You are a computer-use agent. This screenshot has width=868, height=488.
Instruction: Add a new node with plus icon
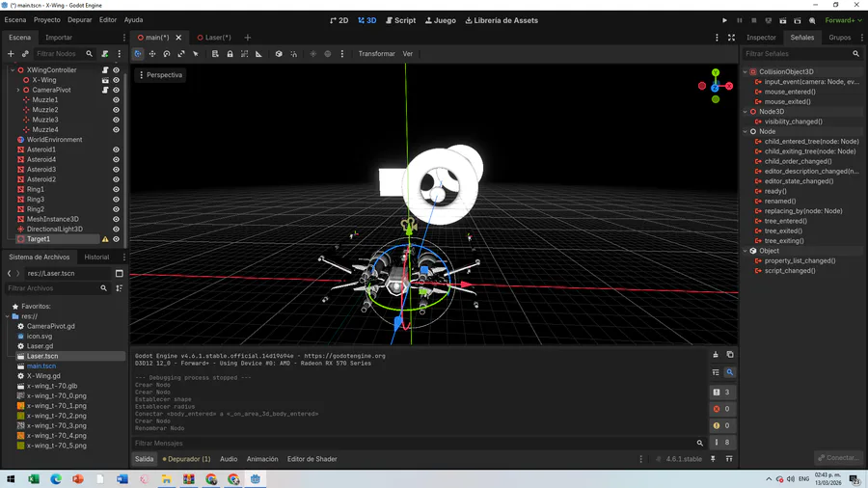[11, 54]
